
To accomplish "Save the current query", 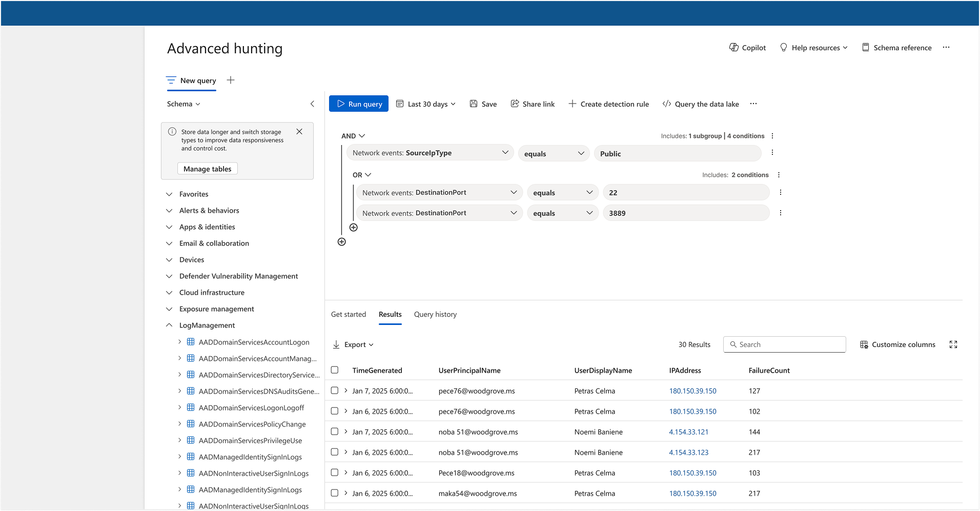I will click(483, 104).
